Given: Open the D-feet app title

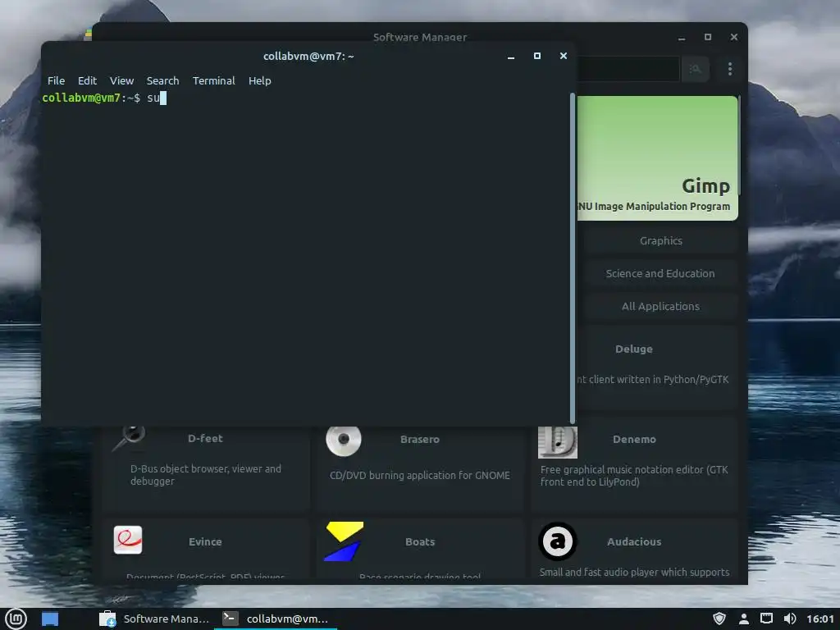Looking at the screenshot, I should point(205,438).
